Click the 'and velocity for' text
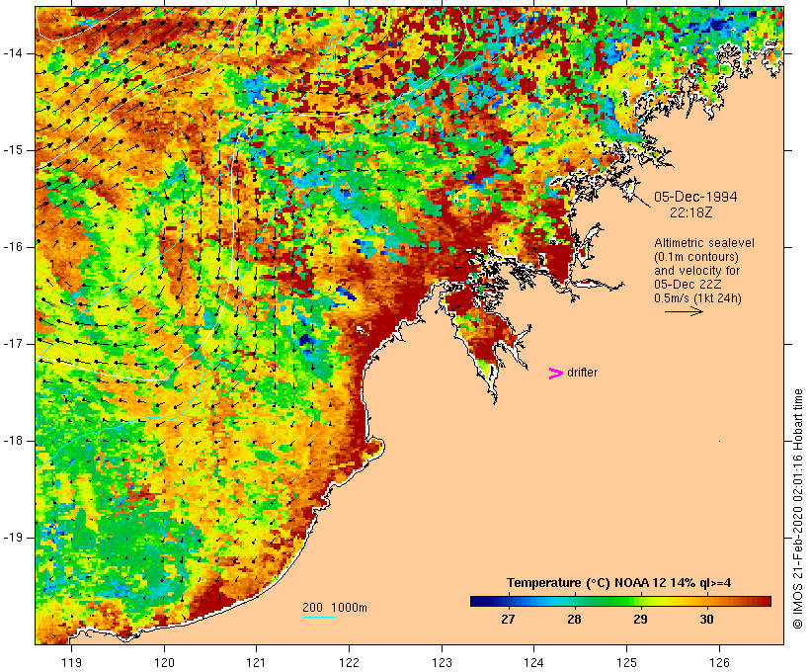The height and width of the screenshot is (672, 810). tap(696, 271)
